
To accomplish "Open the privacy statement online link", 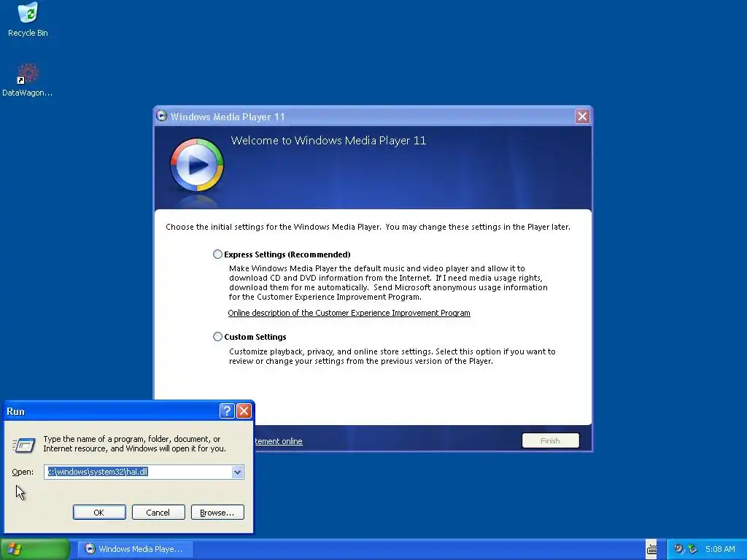I will 279,441.
